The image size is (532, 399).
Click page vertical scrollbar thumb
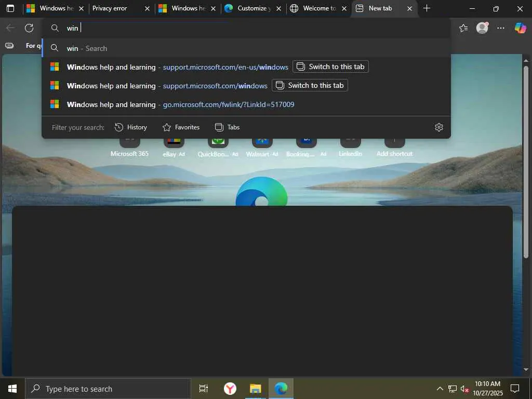526,162
